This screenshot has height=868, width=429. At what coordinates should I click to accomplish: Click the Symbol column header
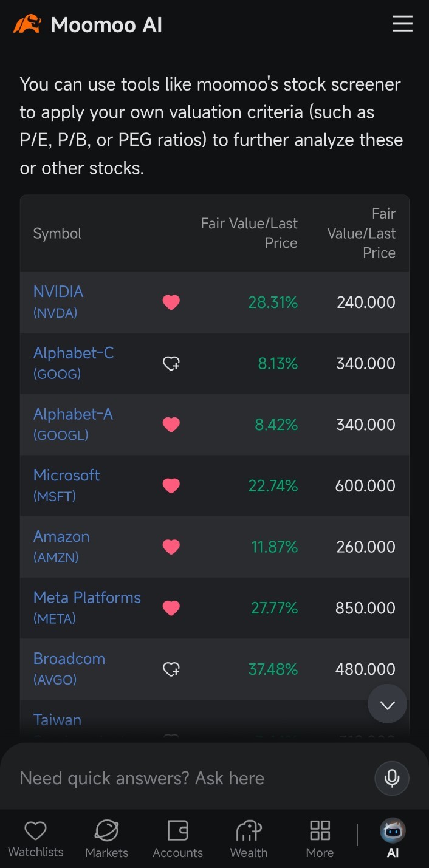[x=57, y=233]
